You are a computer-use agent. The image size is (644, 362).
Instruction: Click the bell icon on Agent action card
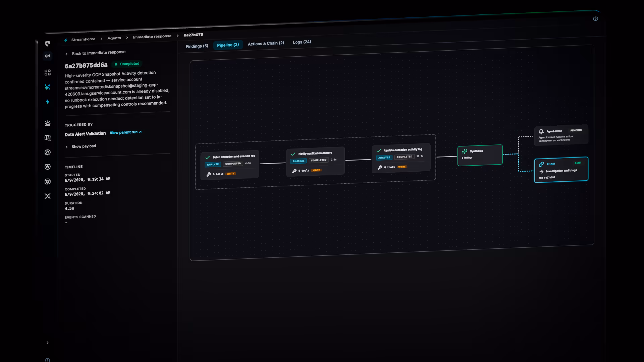pos(541,132)
